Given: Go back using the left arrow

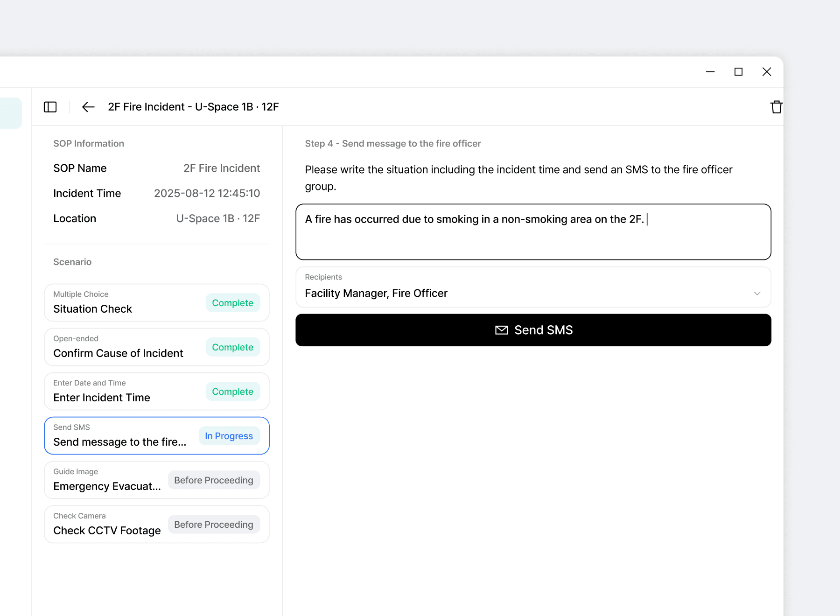Looking at the screenshot, I should click(88, 107).
